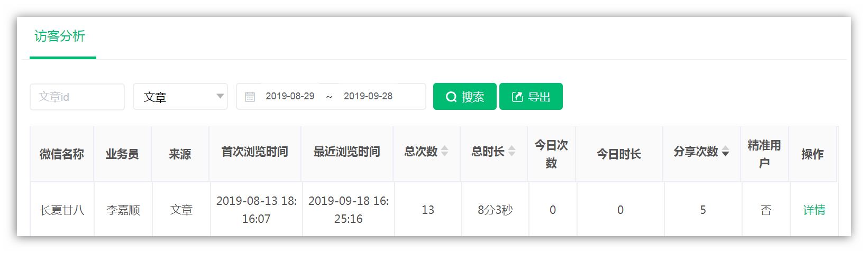The image size is (868, 253).
Task: Click the 2019-09-18 16:25:16 recent-visit cell
Action: click(349, 210)
